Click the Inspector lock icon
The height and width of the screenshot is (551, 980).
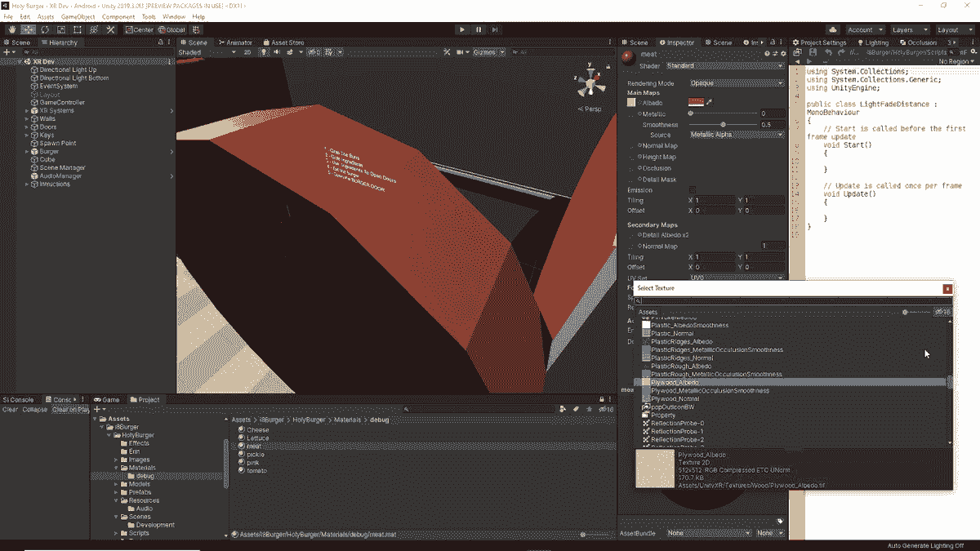[x=774, y=42]
